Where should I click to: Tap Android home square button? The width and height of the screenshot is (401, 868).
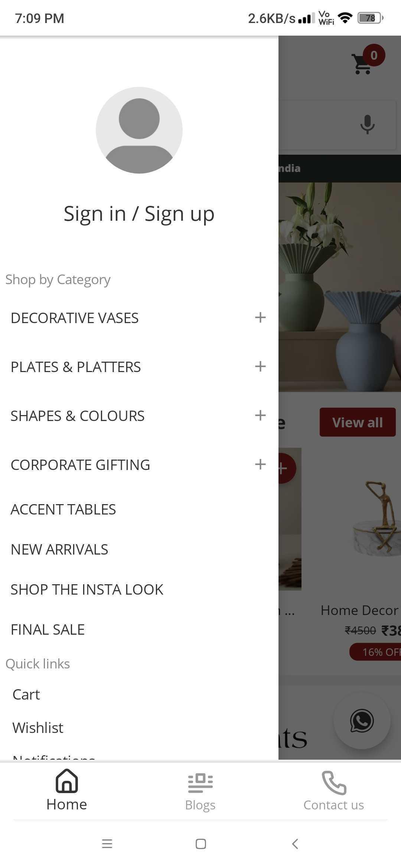pyautogui.click(x=201, y=844)
